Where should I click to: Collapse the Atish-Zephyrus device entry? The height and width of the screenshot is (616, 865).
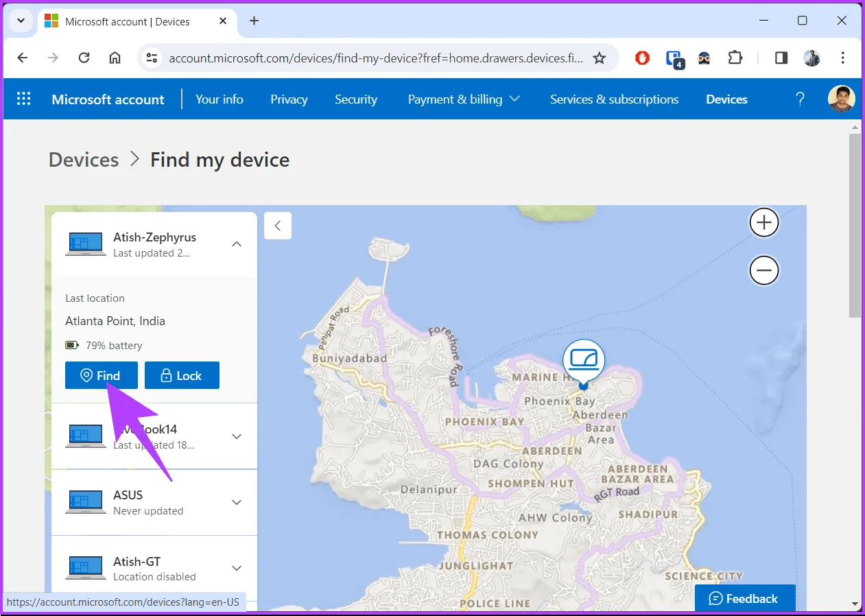236,244
